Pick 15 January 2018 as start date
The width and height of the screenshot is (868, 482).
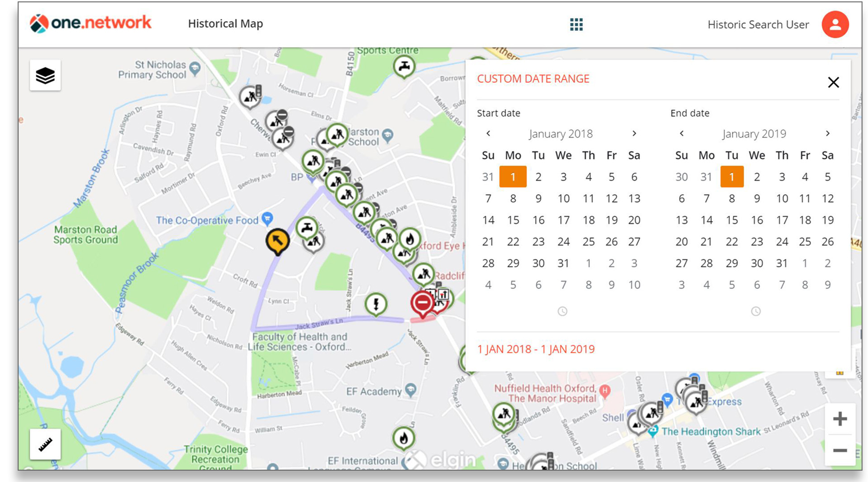[513, 220]
